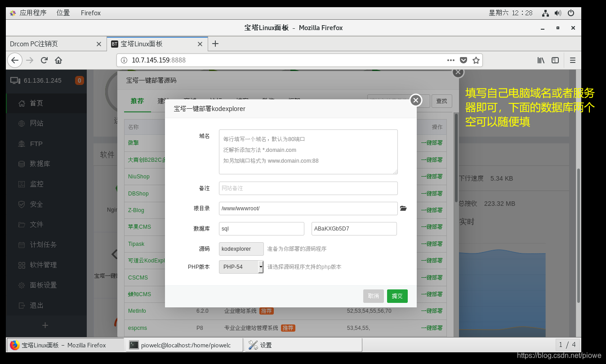Open the Firefox menu in top bar
Image resolution: width=606 pixels, height=364 pixels.
91,13
